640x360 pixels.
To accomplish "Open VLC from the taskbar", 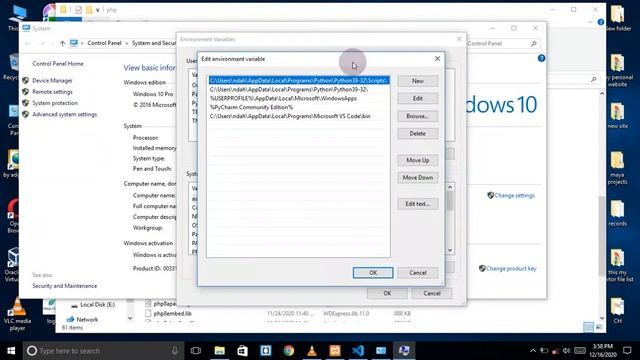I will [x=312, y=351].
